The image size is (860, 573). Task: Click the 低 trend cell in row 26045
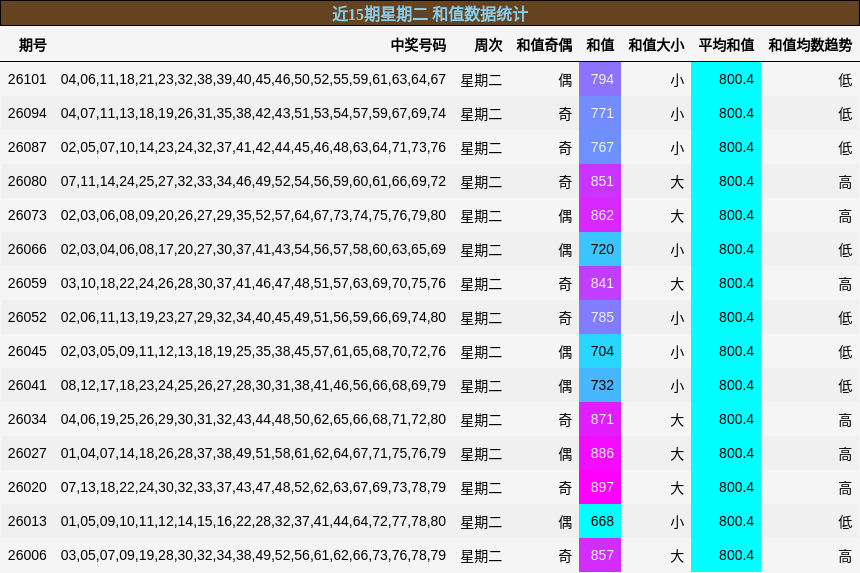coord(845,352)
